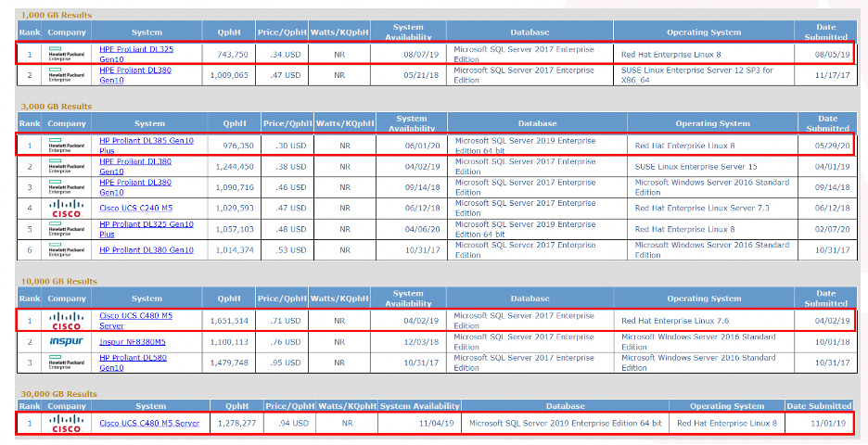Click the .94 USD price cell
Viewport: 868px width, 445px height.
pyautogui.click(x=291, y=424)
